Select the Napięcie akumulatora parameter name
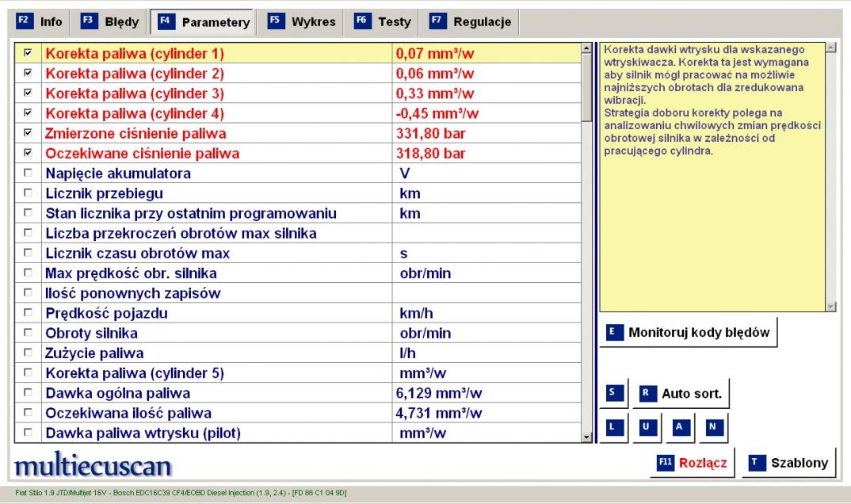The width and height of the screenshot is (851, 504). tap(118, 174)
